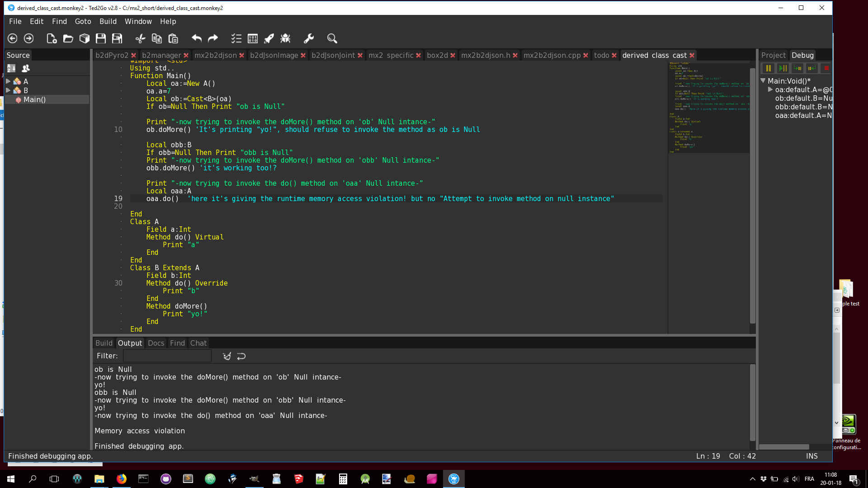
Task: Open the Build menu
Action: point(108,21)
